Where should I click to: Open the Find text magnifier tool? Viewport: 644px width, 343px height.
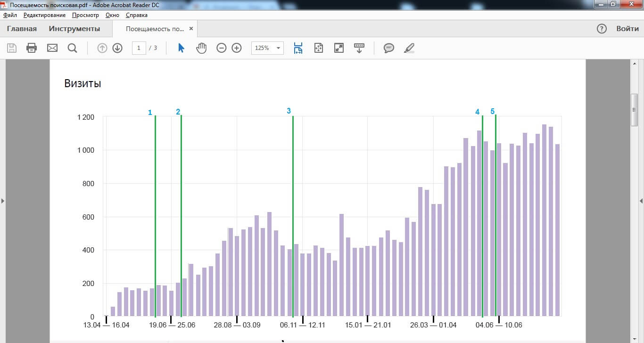point(72,48)
